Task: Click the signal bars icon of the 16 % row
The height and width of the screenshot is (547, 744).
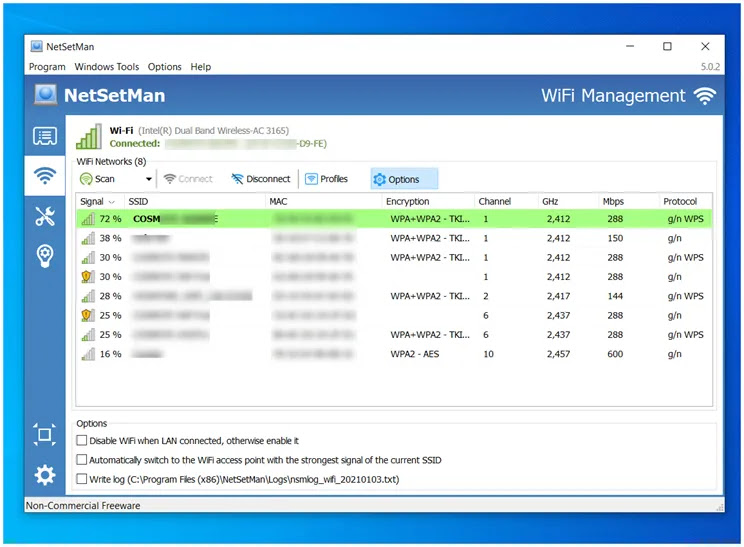Action: [88, 354]
